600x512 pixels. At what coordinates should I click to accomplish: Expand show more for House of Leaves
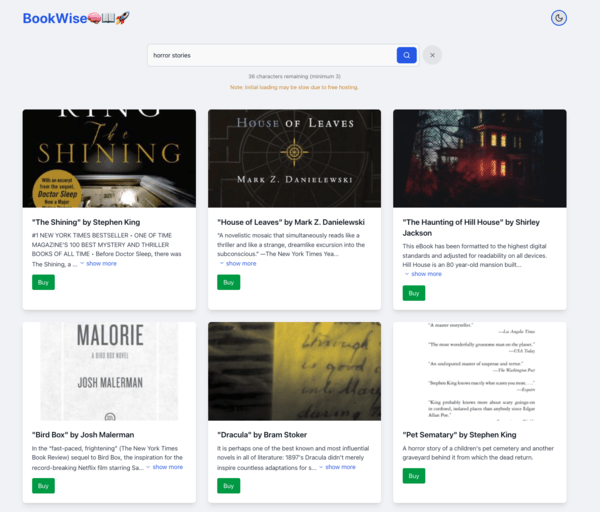pyautogui.click(x=238, y=263)
